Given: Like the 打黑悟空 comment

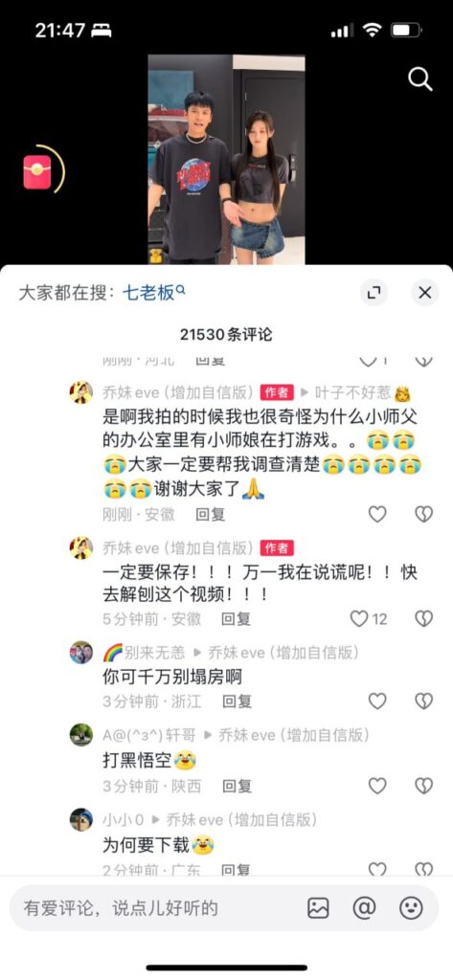Looking at the screenshot, I should [377, 786].
